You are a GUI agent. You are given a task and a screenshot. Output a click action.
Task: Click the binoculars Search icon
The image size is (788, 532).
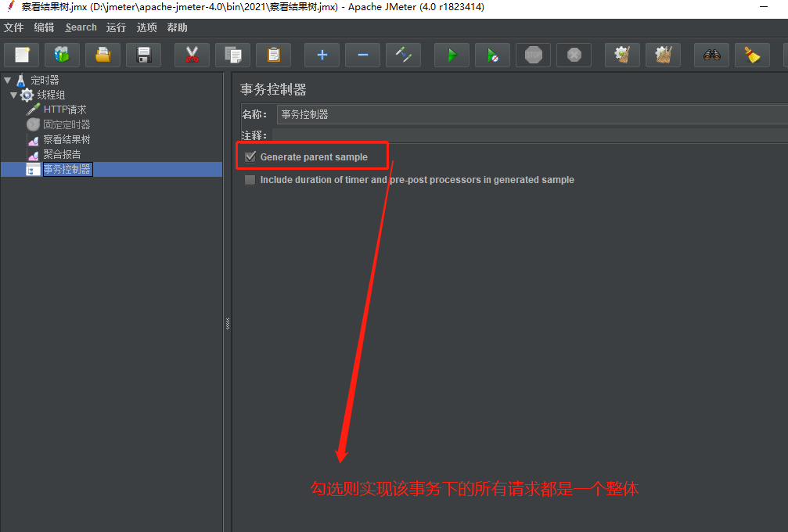coord(711,55)
